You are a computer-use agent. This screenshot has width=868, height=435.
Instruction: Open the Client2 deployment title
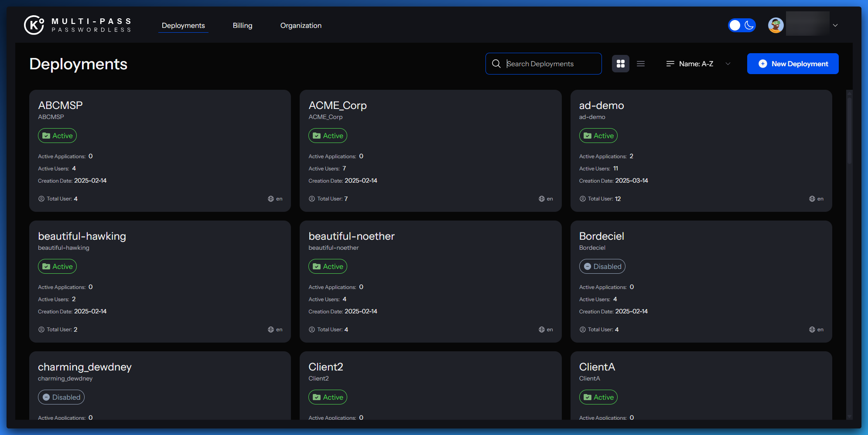pos(326,367)
